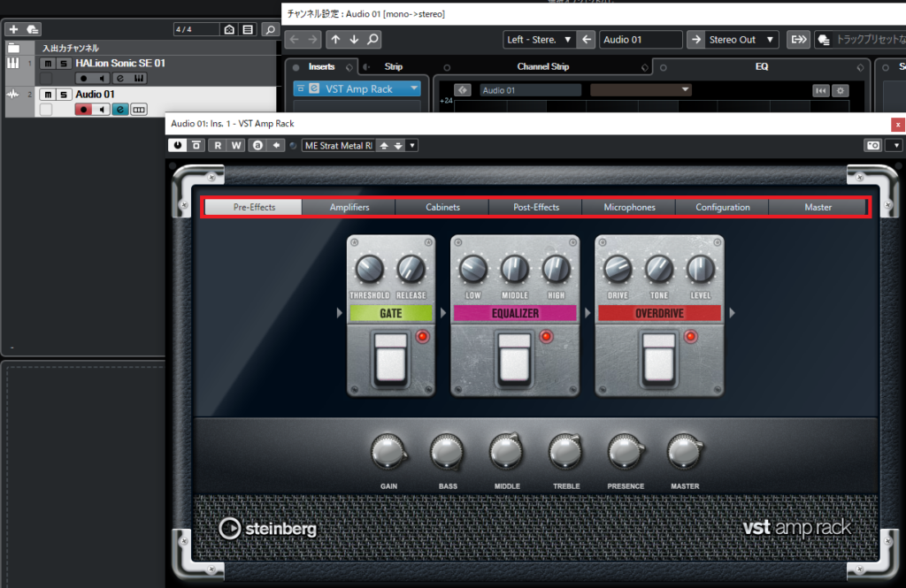The height and width of the screenshot is (588, 906).
Task: Open the Post-Effects tab
Action: coord(536,208)
